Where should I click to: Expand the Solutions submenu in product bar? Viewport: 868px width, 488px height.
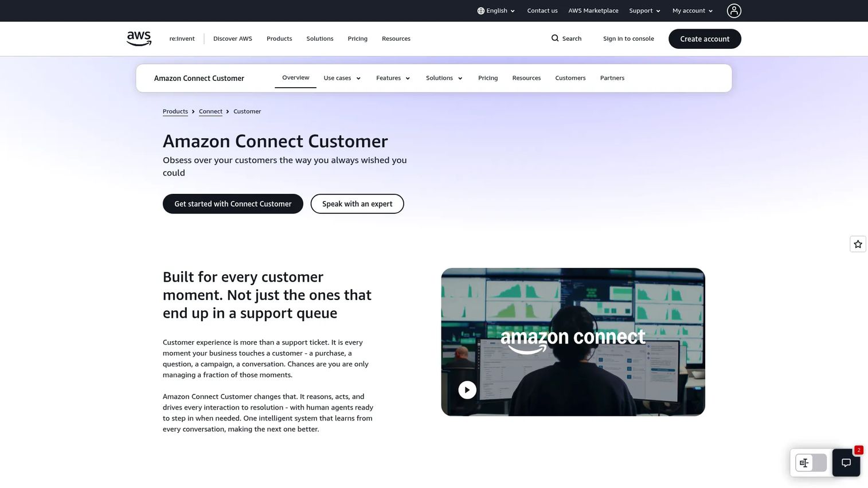tap(444, 78)
